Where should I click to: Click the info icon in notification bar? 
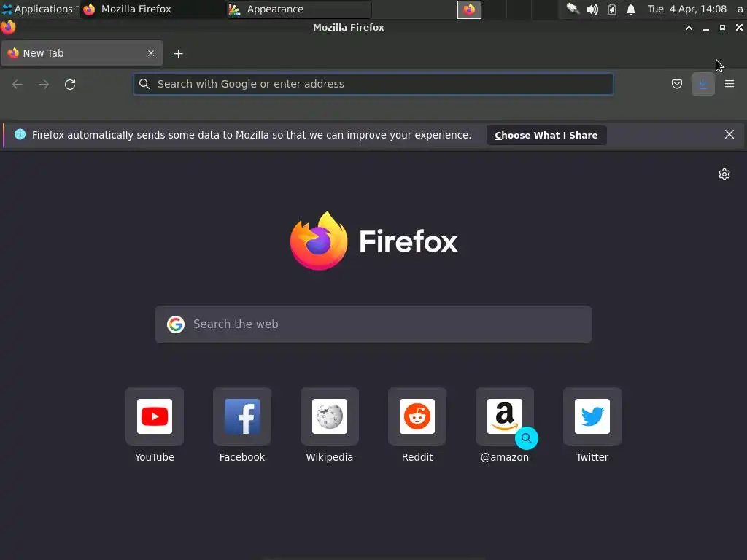point(20,134)
